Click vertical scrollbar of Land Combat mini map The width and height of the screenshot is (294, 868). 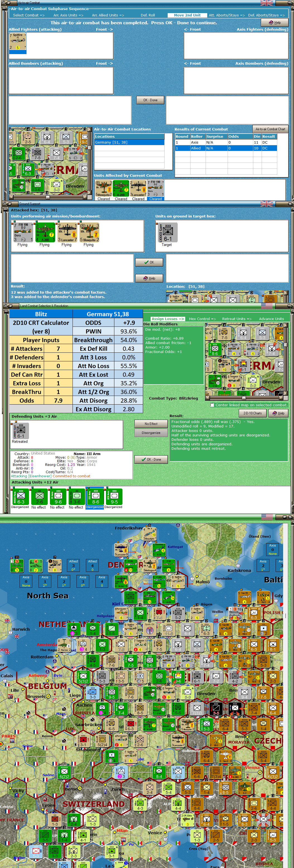[x=286, y=359]
